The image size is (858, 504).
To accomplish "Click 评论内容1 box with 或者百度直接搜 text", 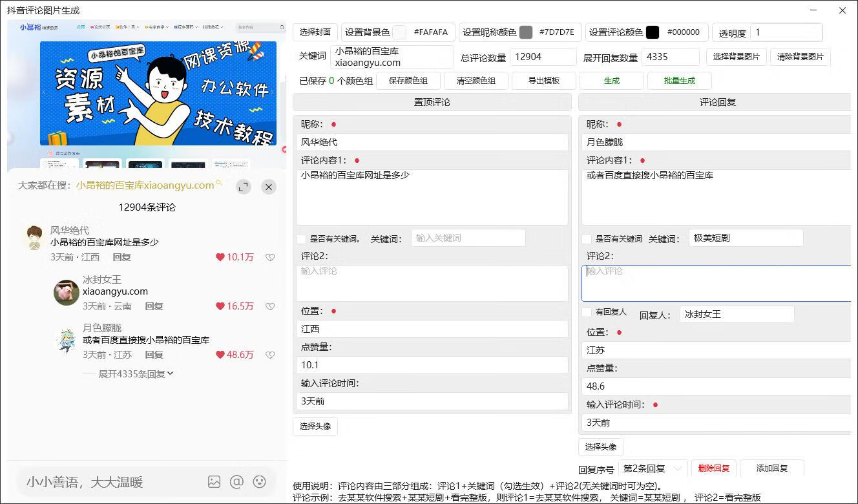I will click(717, 197).
